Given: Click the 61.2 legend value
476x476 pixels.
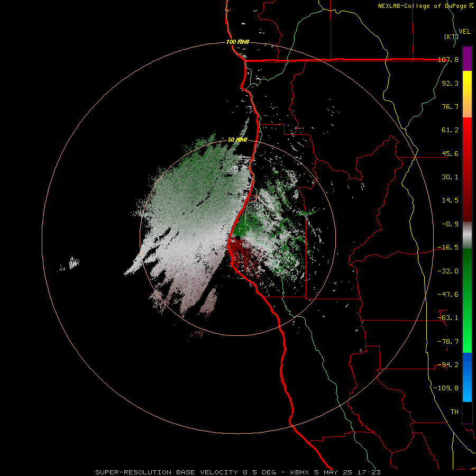Looking at the screenshot, I should tap(450, 130).
